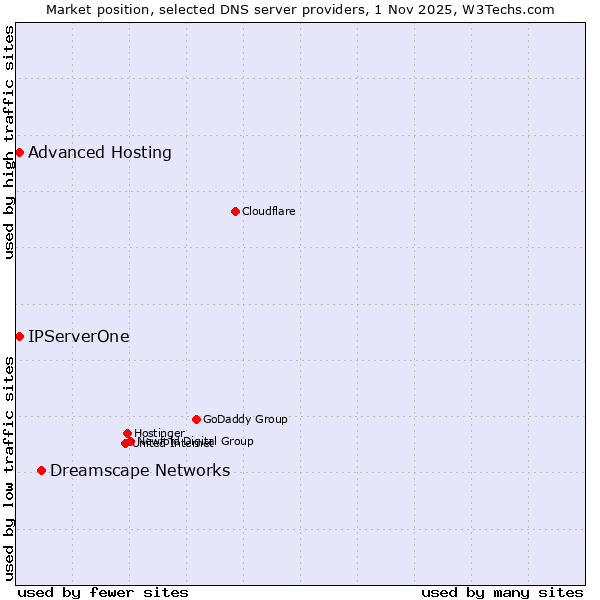
Task: Select the GoDaddy Group label
Action: pos(245,420)
